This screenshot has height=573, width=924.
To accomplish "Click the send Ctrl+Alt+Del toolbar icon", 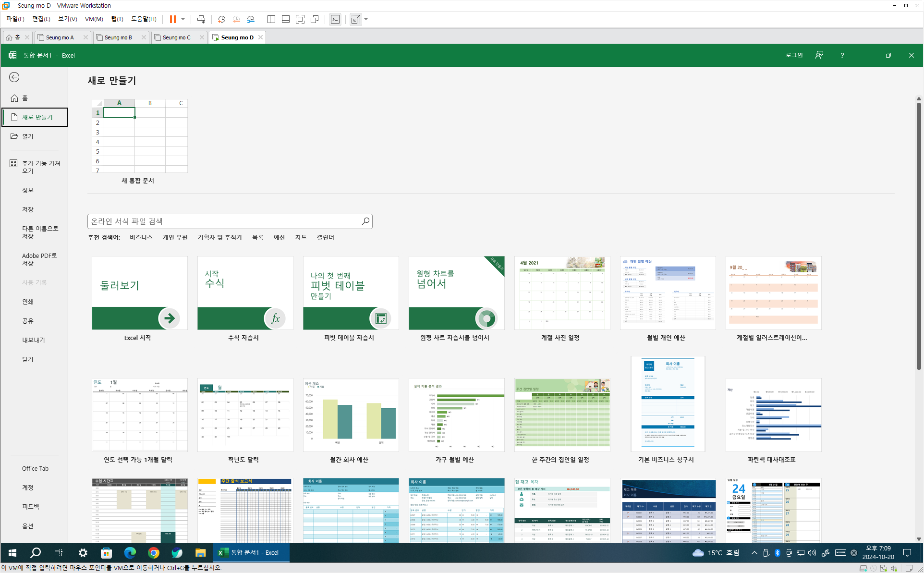I will coord(201,19).
